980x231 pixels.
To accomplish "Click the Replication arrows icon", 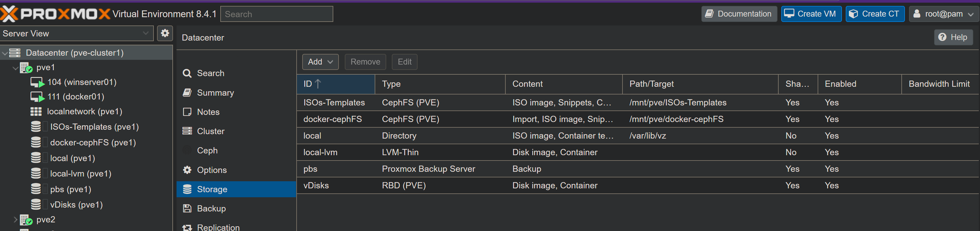I will pyautogui.click(x=187, y=227).
